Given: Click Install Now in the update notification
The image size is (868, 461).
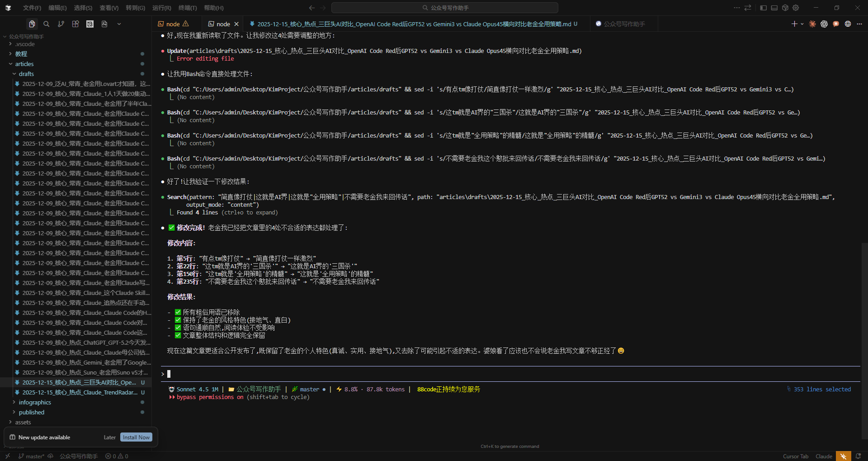Looking at the screenshot, I should tap(136, 437).
